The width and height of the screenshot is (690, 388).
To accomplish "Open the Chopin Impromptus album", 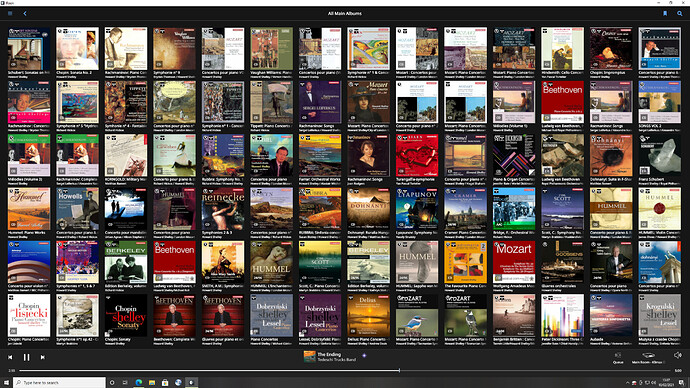I will pyautogui.click(x=611, y=48).
